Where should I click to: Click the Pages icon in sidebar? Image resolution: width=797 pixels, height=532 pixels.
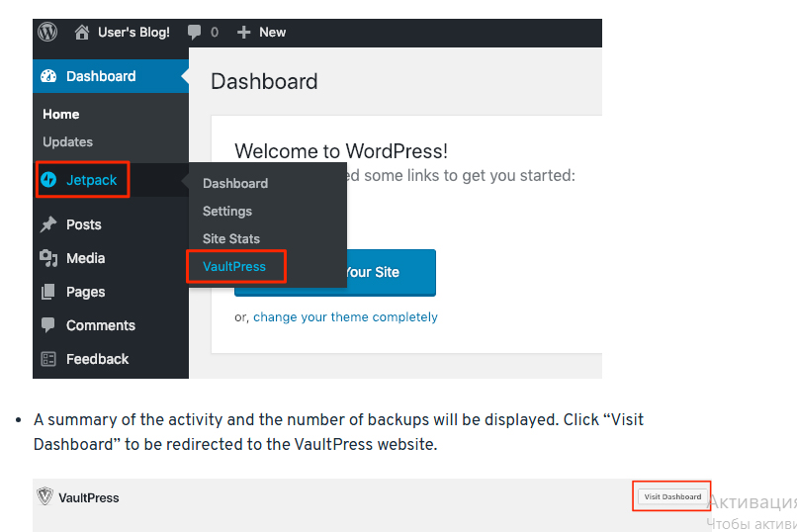click(48, 292)
